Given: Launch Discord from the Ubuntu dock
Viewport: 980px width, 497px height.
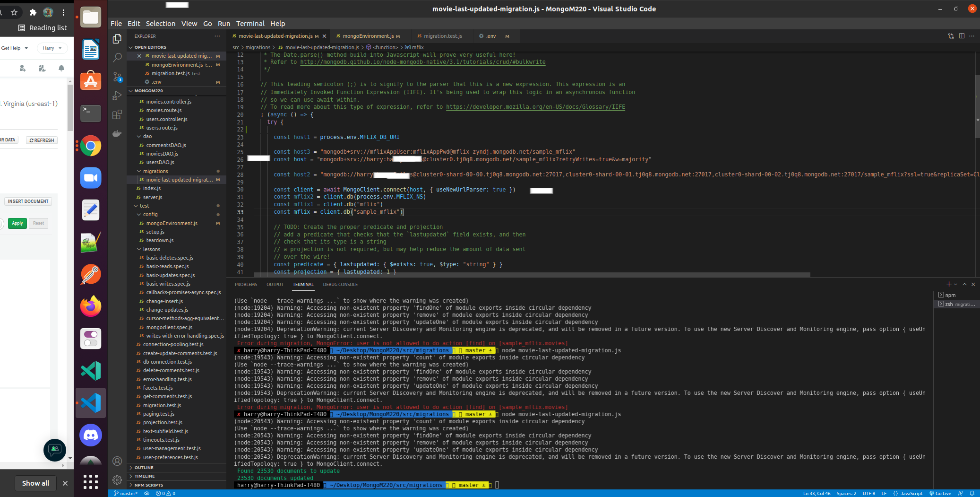Looking at the screenshot, I should 91,435.
